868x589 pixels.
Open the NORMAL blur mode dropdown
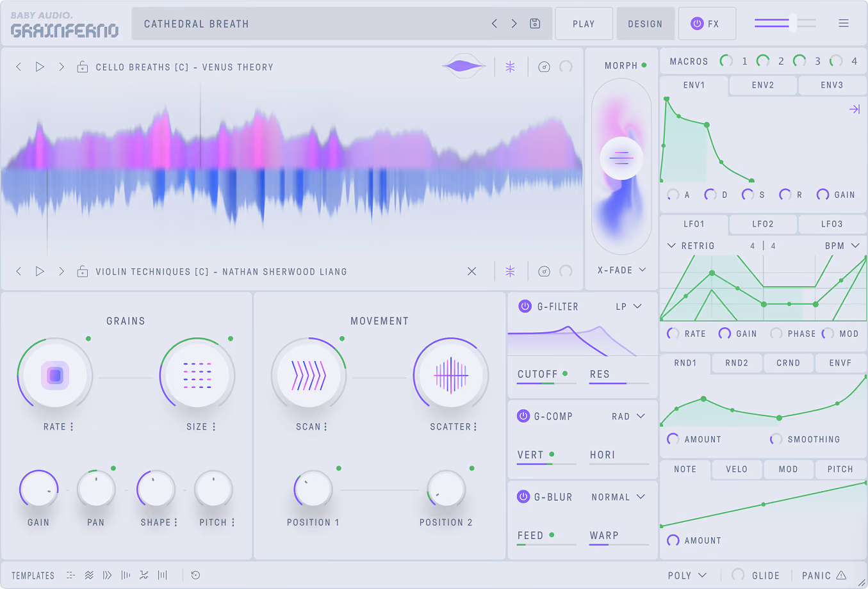tap(618, 497)
